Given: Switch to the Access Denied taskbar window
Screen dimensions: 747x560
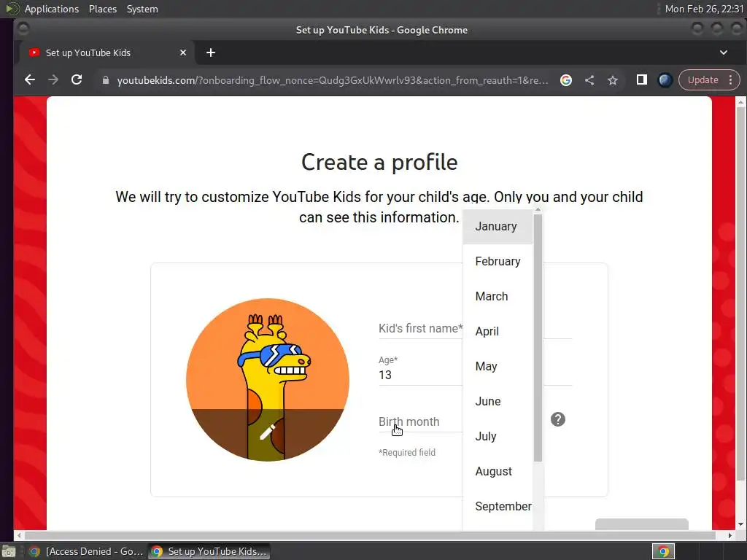Looking at the screenshot, I should 86,551.
